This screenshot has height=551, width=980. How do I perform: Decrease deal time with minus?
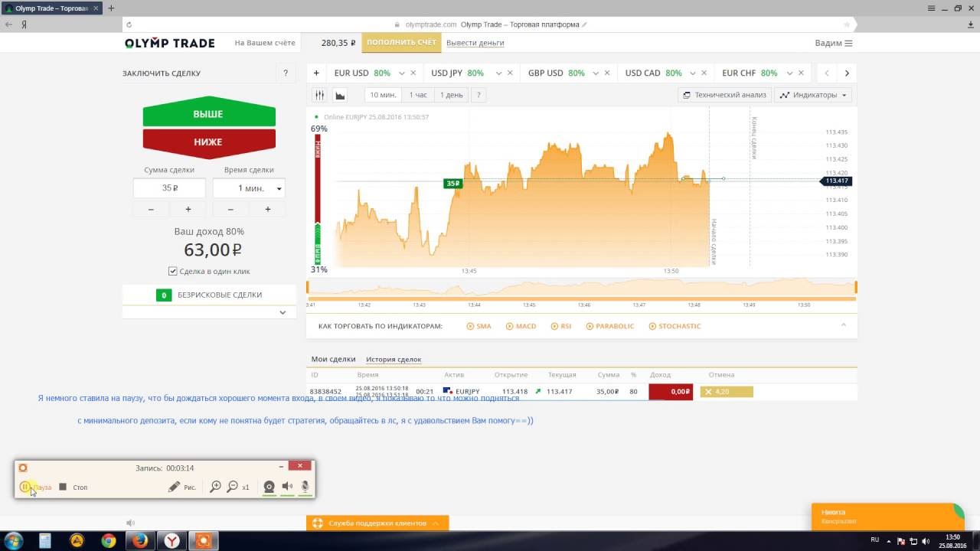tap(230, 209)
